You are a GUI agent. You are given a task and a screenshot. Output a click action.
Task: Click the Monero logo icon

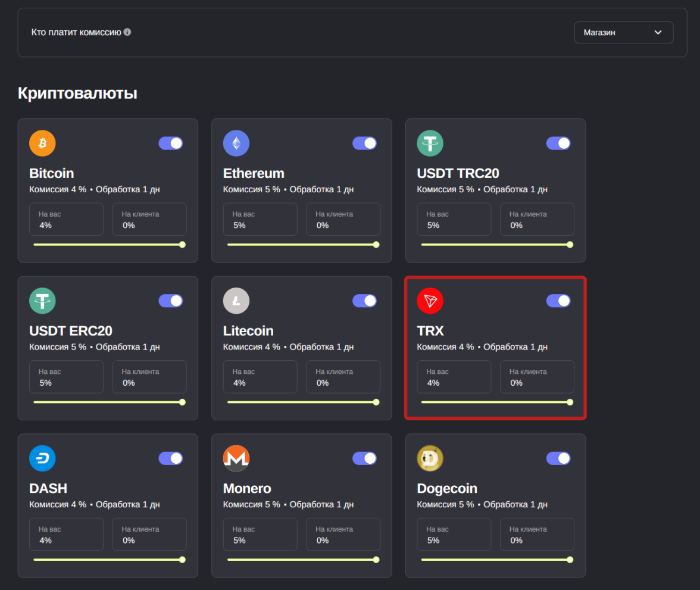(x=236, y=458)
